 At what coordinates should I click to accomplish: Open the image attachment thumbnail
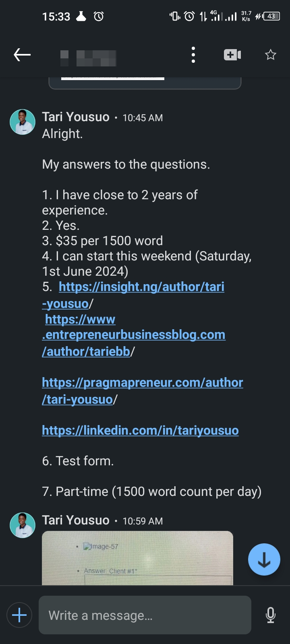point(137,558)
